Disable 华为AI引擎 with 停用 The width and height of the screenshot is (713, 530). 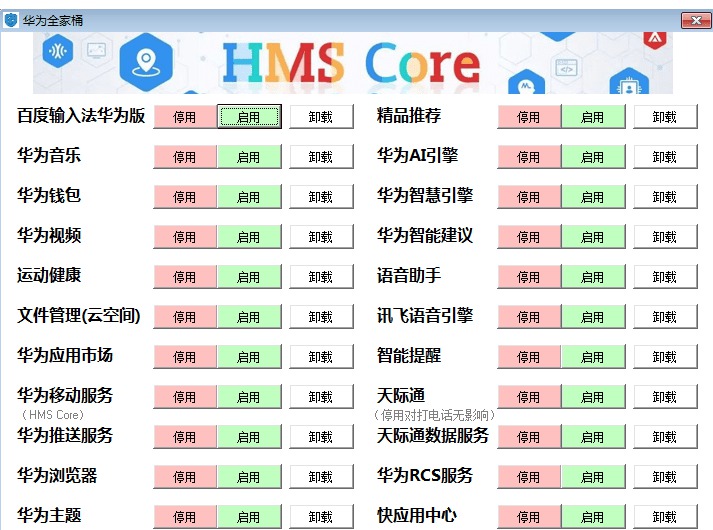pyautogui.click(x=529, y=157)
